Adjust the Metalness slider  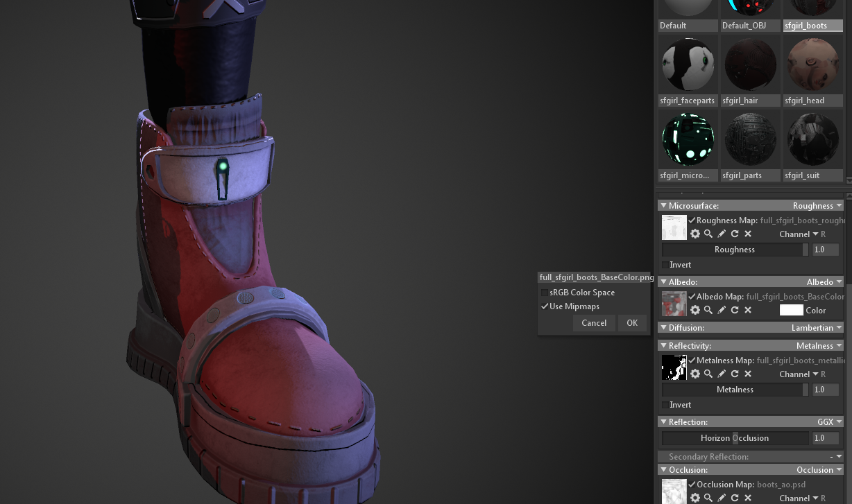tap(735, 390)
